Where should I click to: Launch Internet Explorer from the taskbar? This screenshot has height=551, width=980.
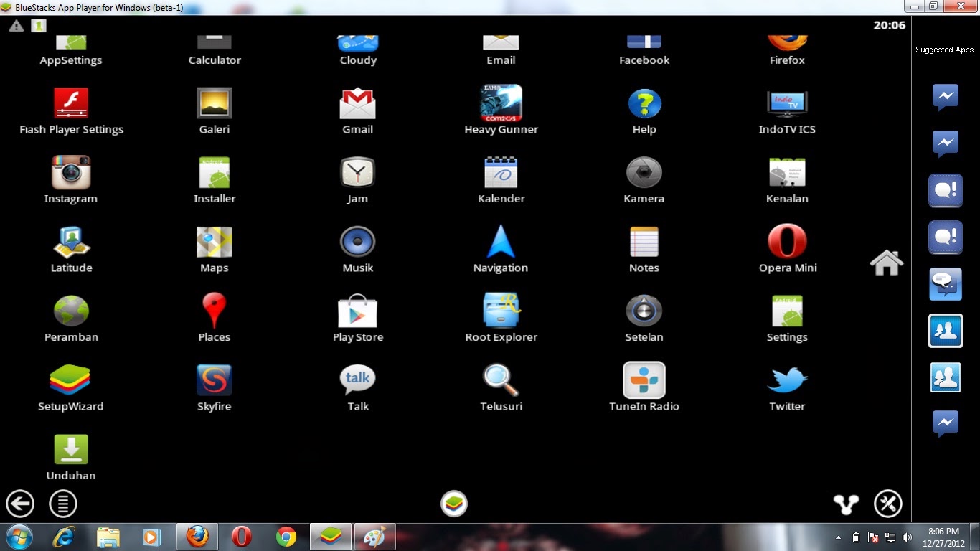(64, 537)
